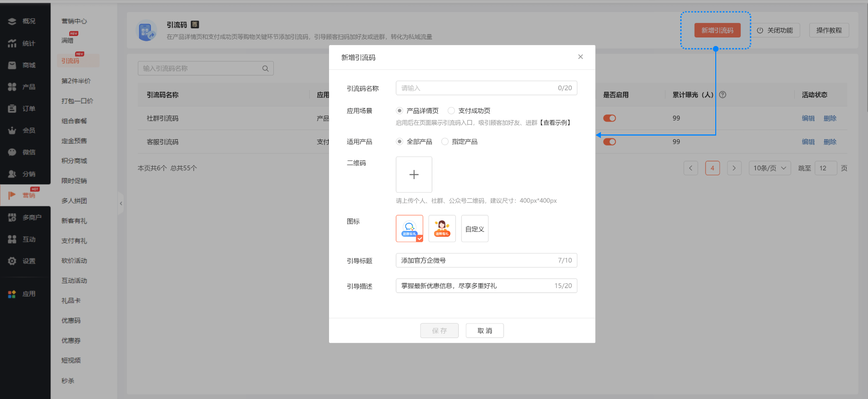
Task: Toggle enable switch for 社群引流码
Action: point(610,118)
